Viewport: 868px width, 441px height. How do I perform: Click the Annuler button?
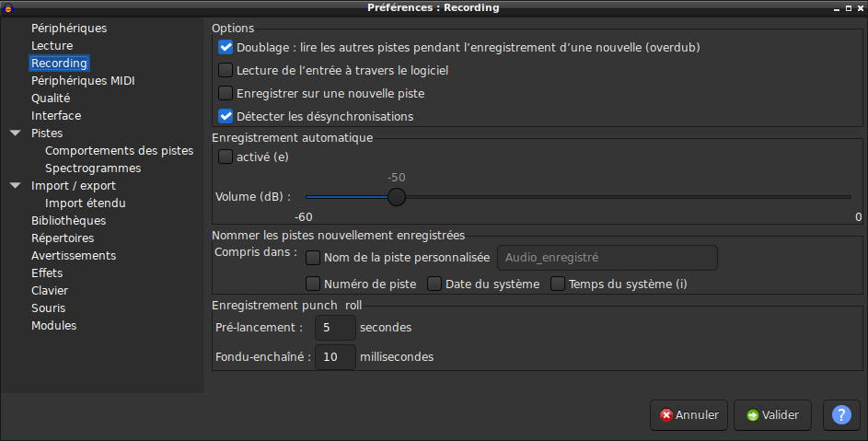pyautogui.click(x=689, y=415)
